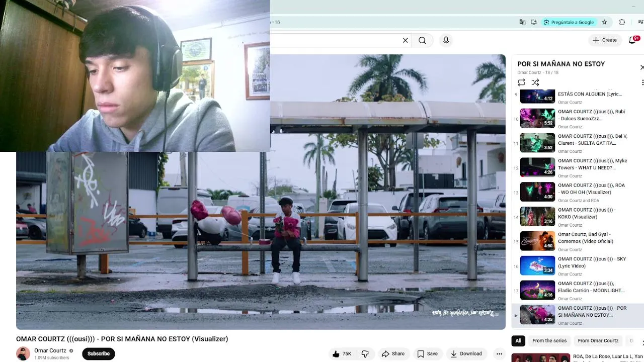Viewport: 644px width, 362px height.
Task: Open the ROA, De La Rose recommended video
Action: pos(577,358)
